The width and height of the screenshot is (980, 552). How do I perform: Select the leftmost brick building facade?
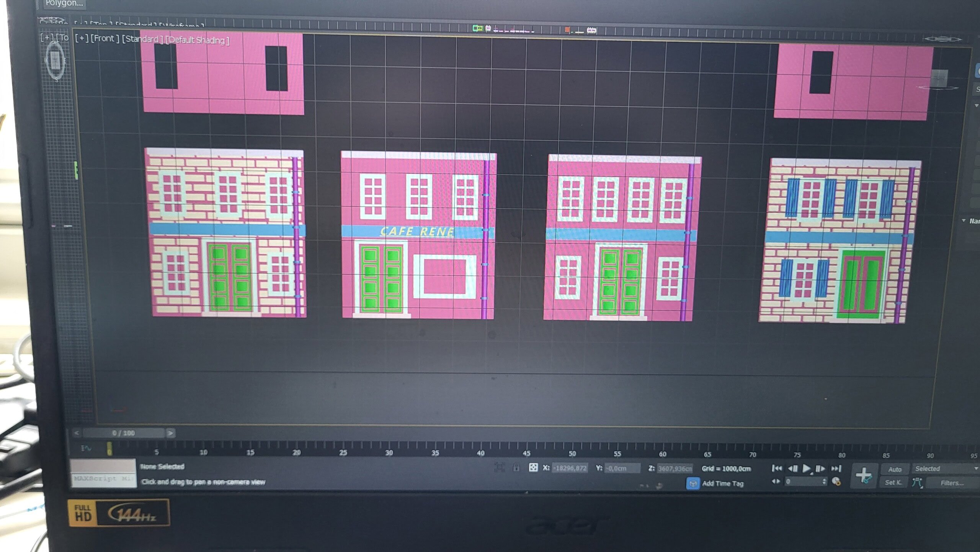[225, 233]
